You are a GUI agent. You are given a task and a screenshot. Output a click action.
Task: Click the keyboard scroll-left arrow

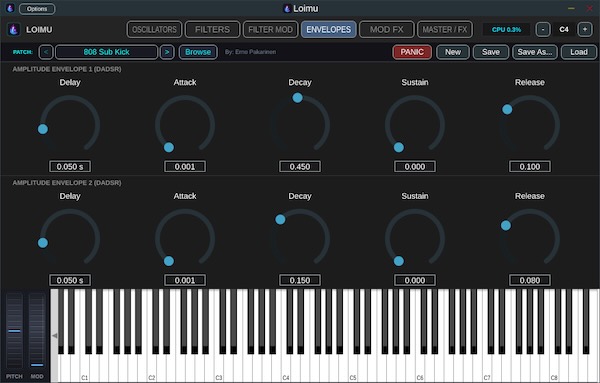point(54,336)
